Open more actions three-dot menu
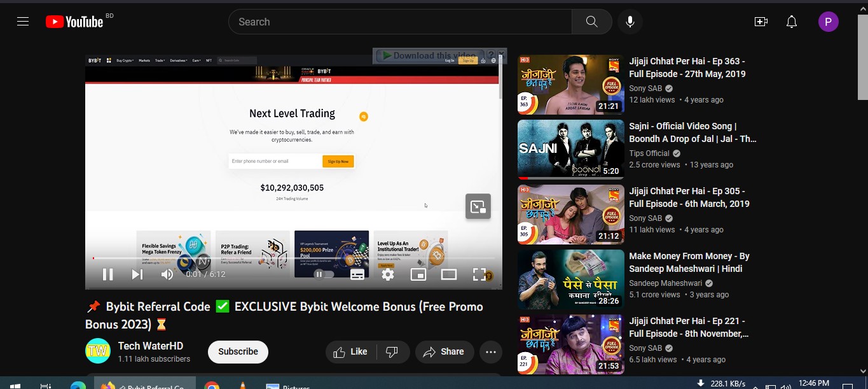868x389 pixels. [x=491, y=351]
